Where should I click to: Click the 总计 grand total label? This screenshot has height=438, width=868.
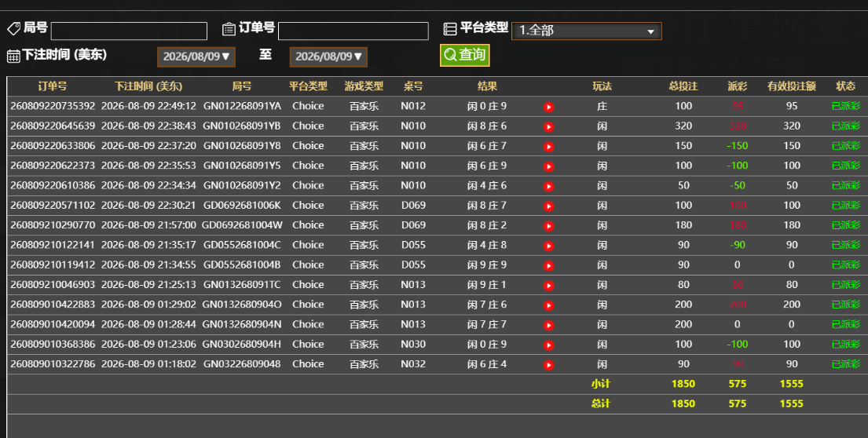[x=601, y=403]
